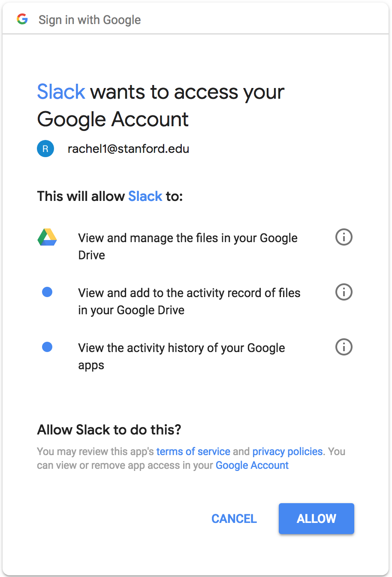Open the terms of service link
392x577 pixels.
[x=193, y=452]
